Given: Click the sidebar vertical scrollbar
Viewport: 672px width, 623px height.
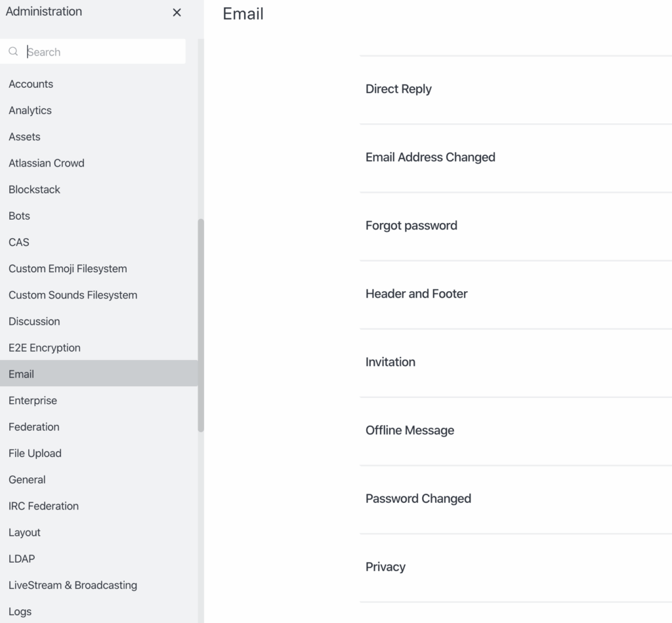Looking at the screenshot, I should (201, 325).
